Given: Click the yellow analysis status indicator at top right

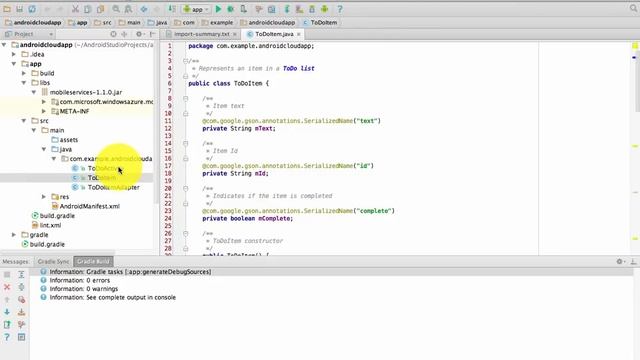Looking at the screenshot, I should [x=635, y=46].
